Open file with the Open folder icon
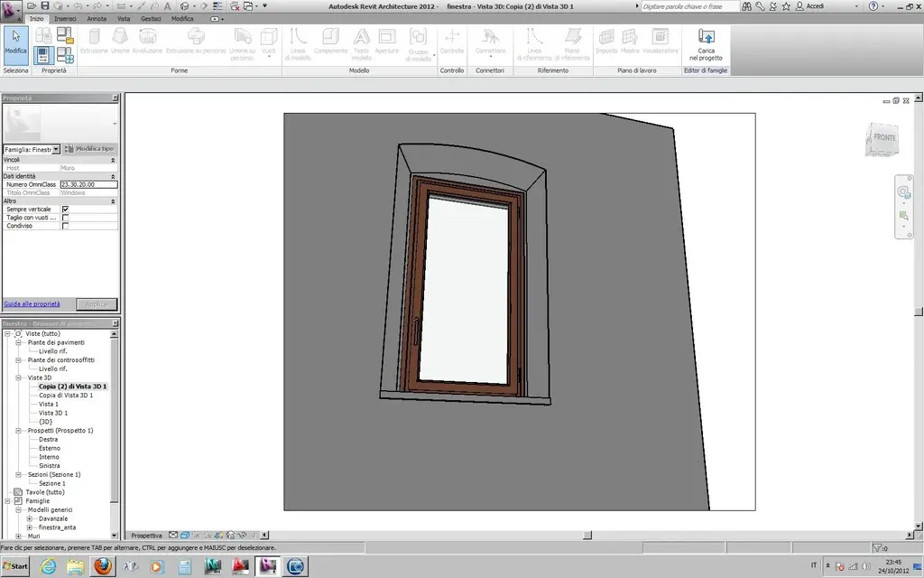924x578 pixels. pyautogui.click(x=32, y=6)
